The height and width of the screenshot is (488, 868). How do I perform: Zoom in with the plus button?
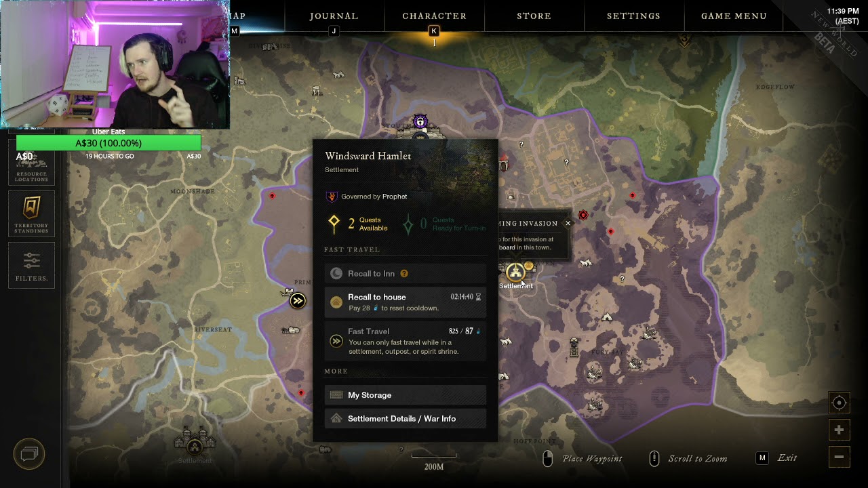pos(839,430)
